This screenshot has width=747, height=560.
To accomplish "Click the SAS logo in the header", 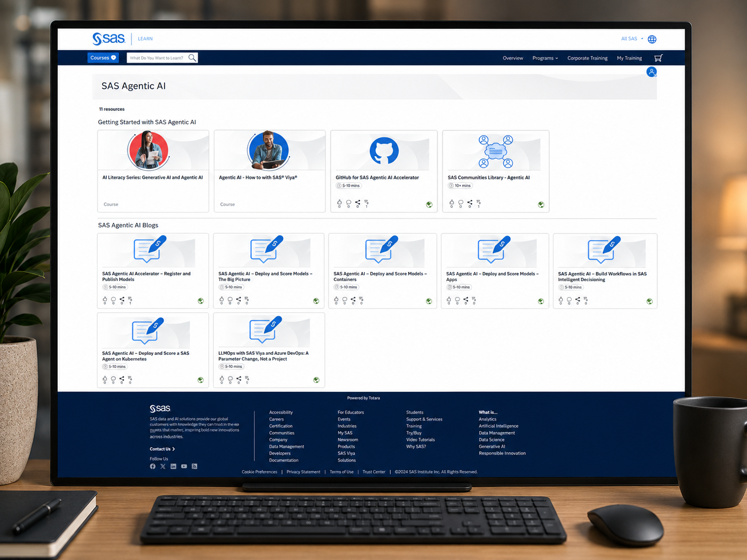I will click(108, 39).
